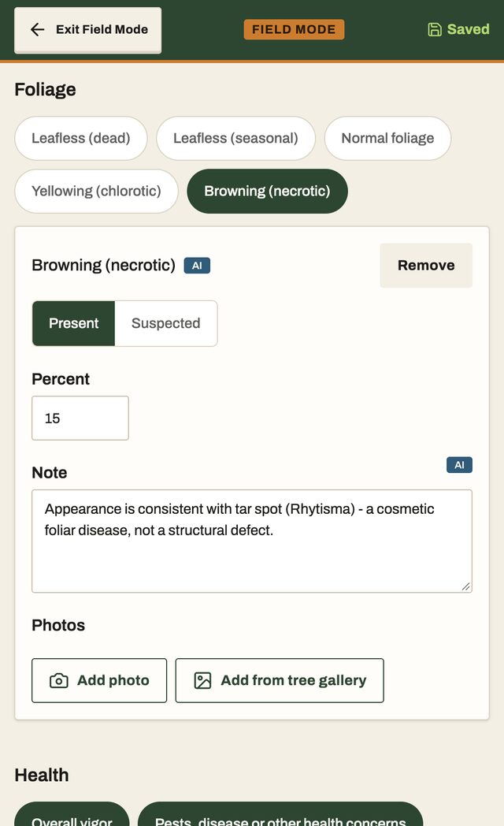
Task: Click the note textarea resize handle
Action: click(465, 586)
